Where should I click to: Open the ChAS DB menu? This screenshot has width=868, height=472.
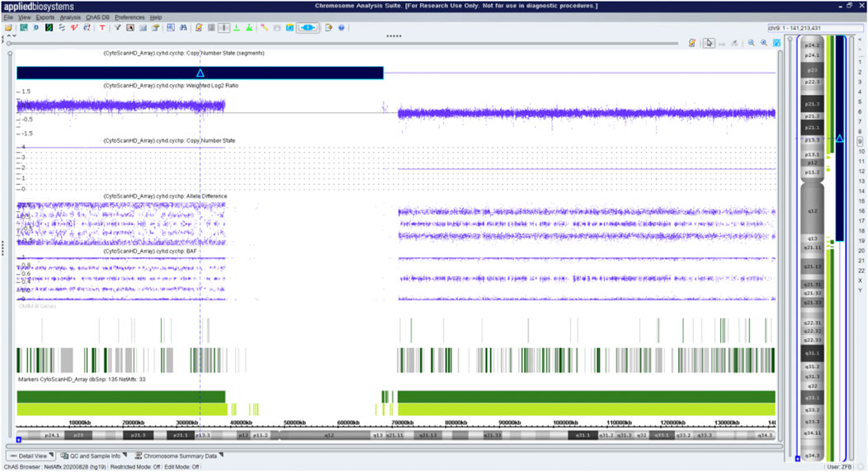click(x=97, y=17)
